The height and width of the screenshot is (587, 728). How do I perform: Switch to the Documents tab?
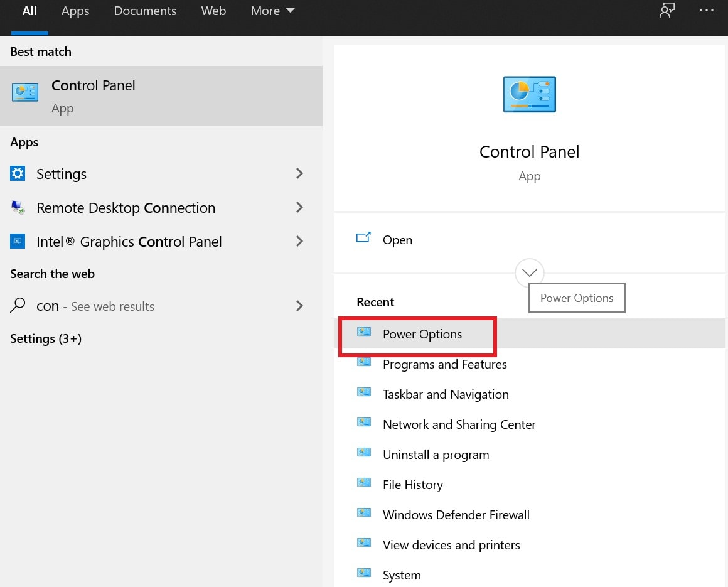point(145,11)
